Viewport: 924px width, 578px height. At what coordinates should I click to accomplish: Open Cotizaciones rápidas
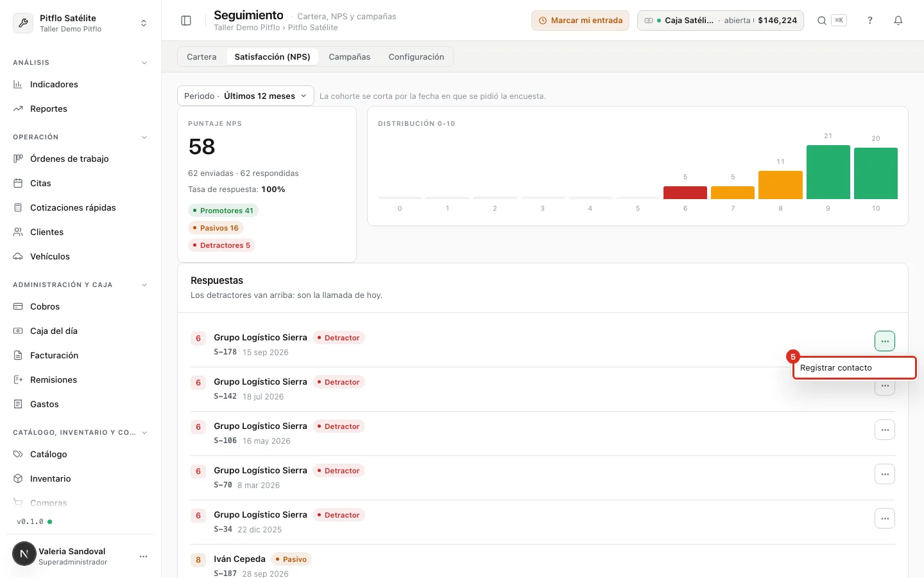80,207
